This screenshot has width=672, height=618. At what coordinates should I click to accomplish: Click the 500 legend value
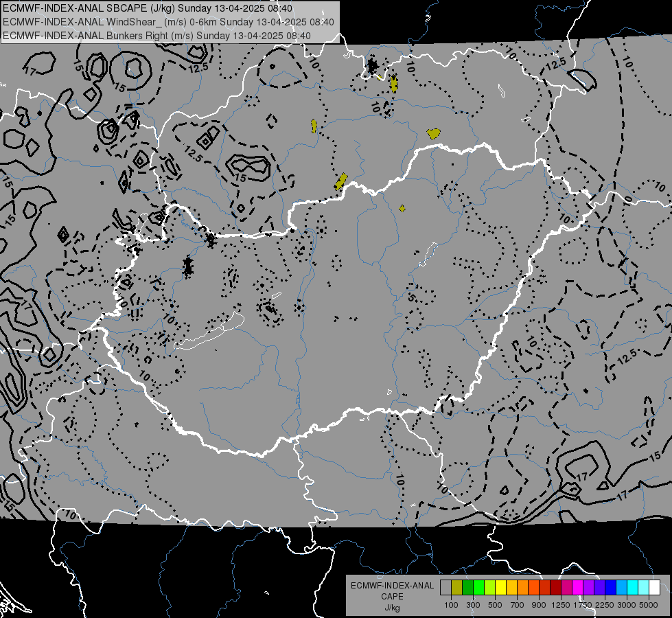[x=495, y=605]
